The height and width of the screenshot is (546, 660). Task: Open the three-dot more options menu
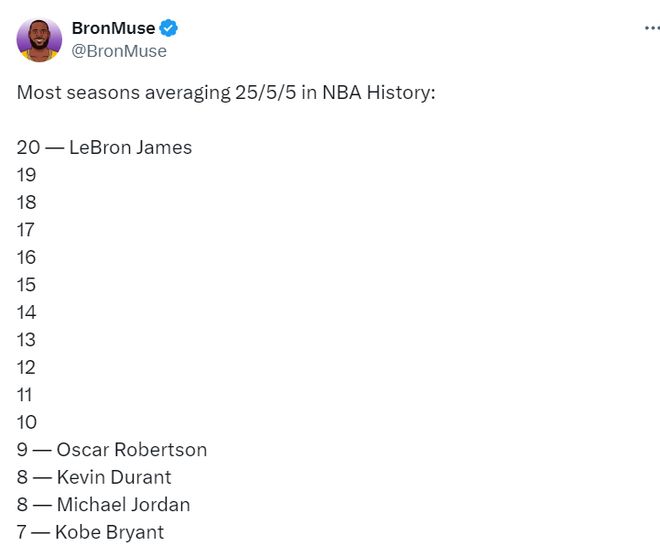pyautogui.click(x=652, y=28)
